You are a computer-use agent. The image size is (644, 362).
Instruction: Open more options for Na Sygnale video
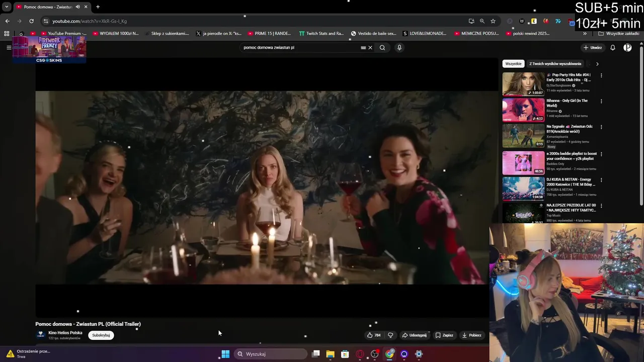(601, 127)
